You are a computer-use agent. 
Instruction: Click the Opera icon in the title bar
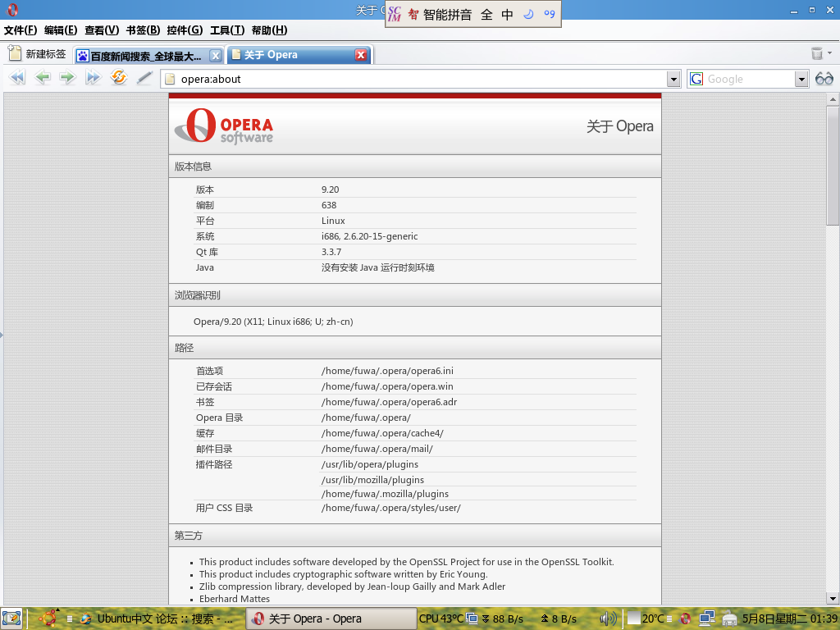pos(12,10)
